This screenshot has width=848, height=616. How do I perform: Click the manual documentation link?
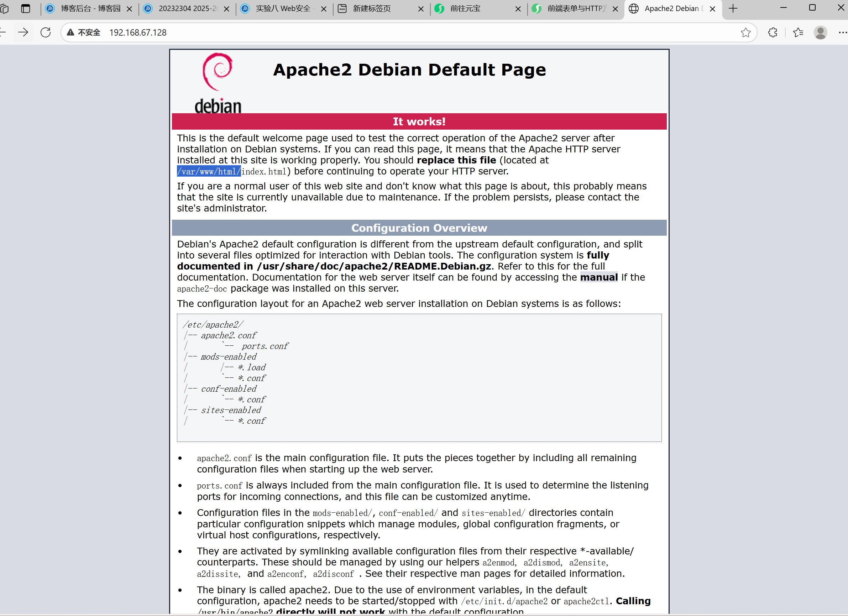tap(598, 277)
